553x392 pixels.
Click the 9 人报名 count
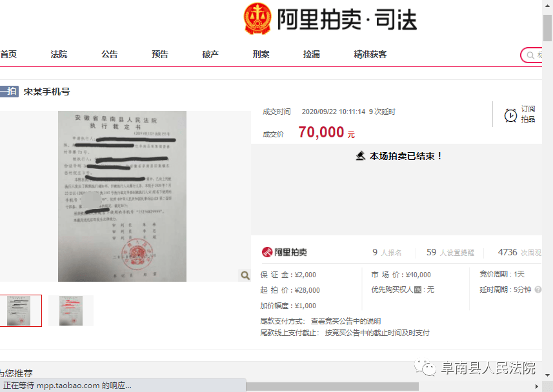click(387, 252)
